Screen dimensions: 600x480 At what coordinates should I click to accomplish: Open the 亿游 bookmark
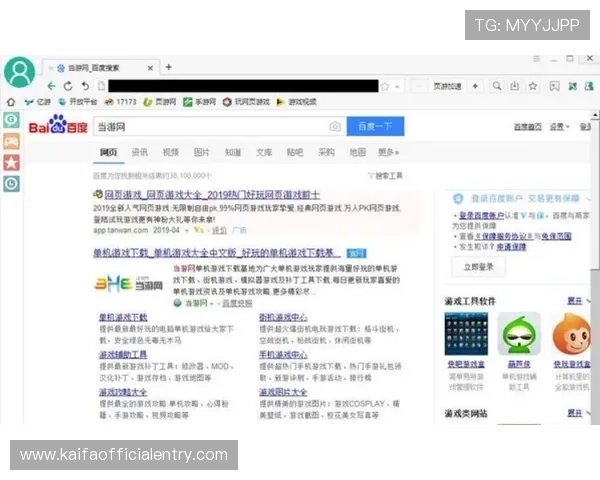[x=38, y=102]
